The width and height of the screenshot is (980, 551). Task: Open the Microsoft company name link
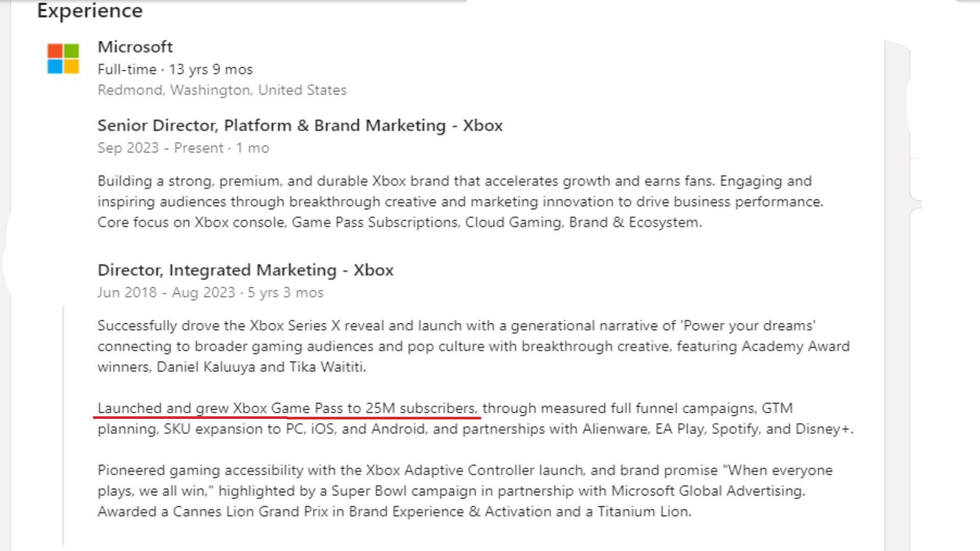coord(135,47)
